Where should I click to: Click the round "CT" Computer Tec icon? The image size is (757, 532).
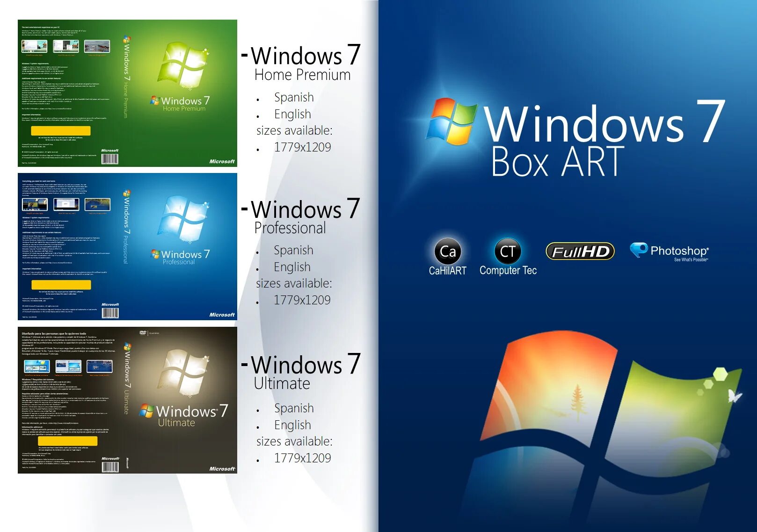[x=508, y=252]
